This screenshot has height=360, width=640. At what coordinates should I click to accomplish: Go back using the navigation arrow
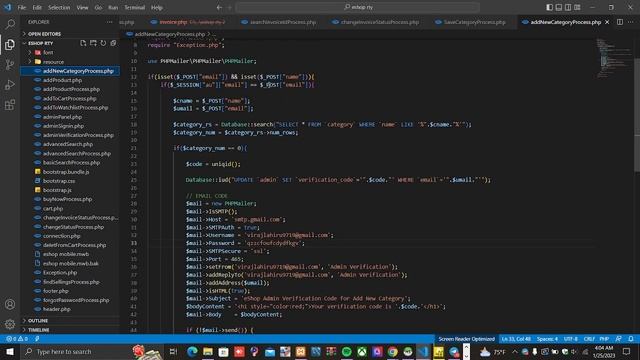(x=219, y=7)
